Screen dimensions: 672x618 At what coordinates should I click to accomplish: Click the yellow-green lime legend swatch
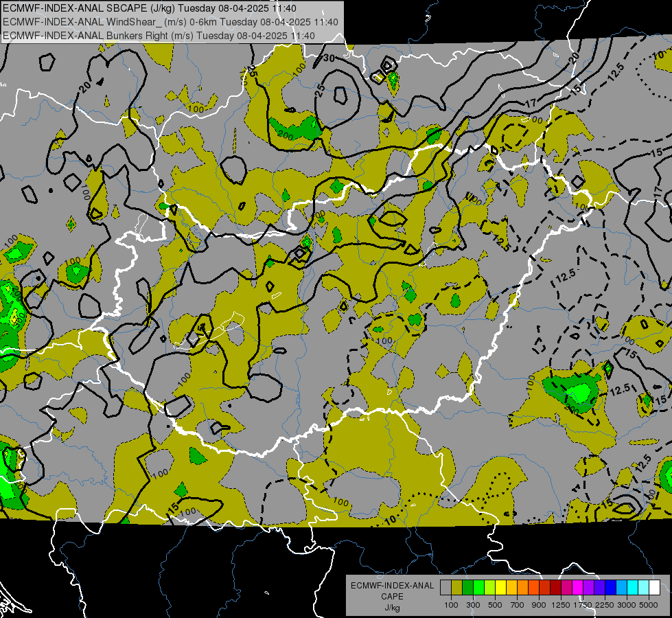click(x=490, y=587)
